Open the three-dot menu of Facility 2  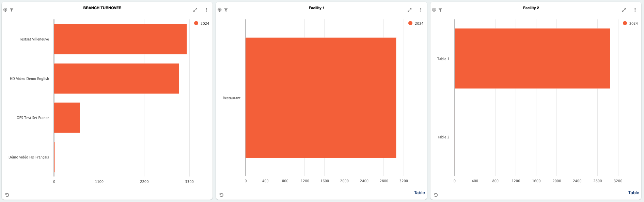pos(635,10)
